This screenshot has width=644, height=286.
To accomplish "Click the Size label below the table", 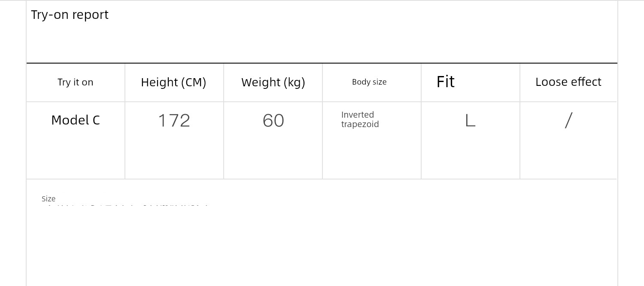I will (x=49, y=199).
